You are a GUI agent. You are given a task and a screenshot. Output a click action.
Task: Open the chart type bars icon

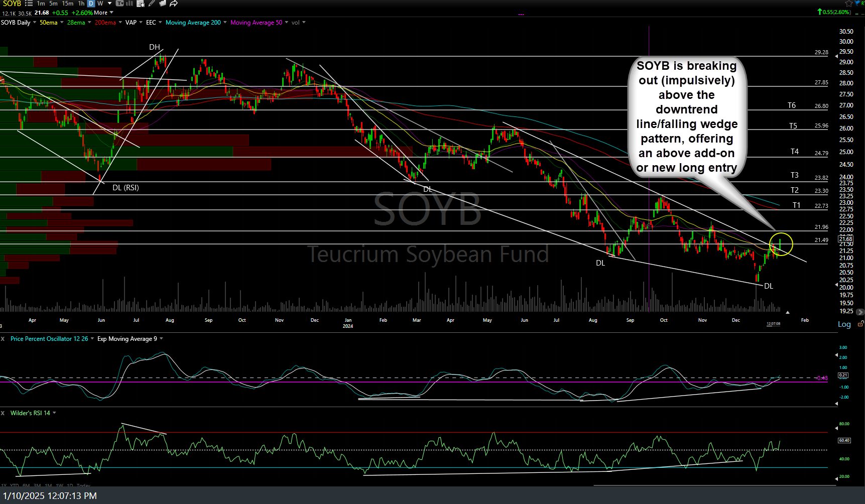pyautogui.click(x=129, y=4)
